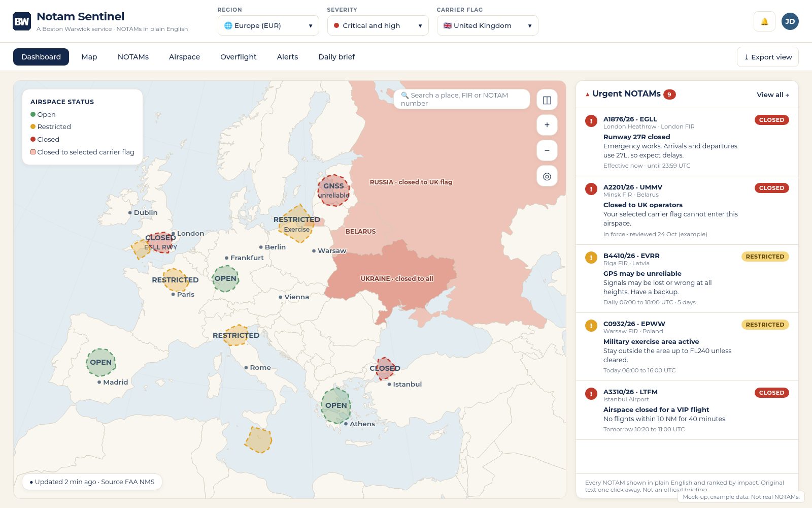This screenshot has width=812, height=508.
Task: Select the CLOSED EGLL RWY map zone
Action: pos(161,242)
